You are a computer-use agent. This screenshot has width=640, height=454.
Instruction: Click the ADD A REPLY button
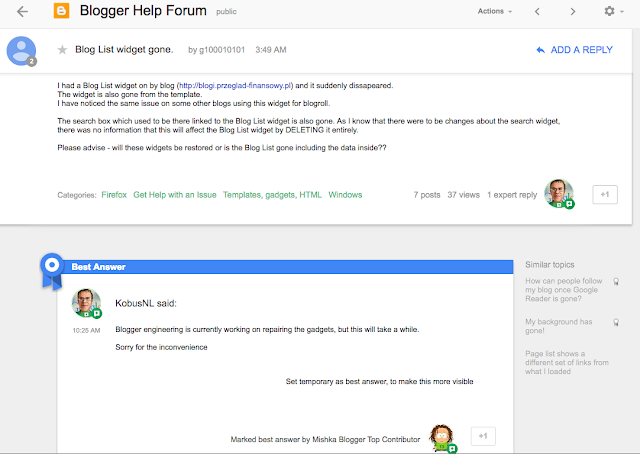(574, 50)
